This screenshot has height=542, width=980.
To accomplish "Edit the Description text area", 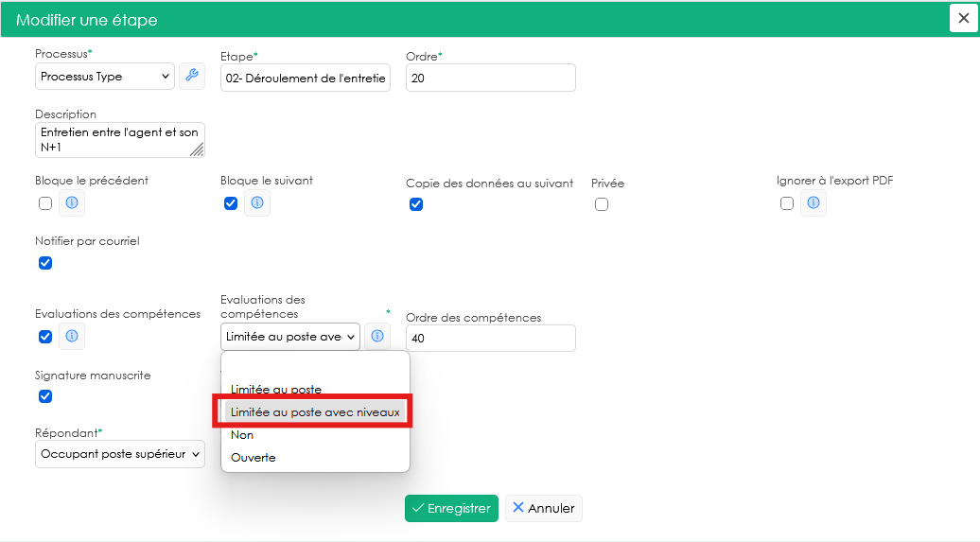I will 119,139.
